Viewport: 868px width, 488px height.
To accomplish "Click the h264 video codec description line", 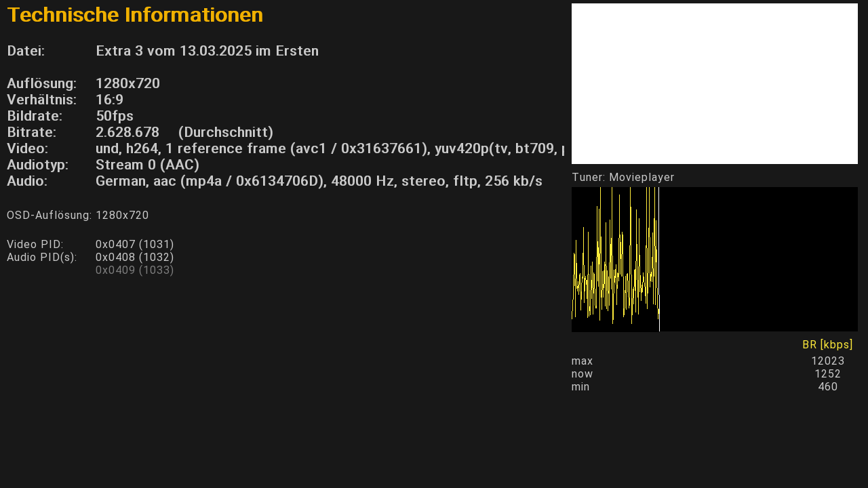I will click(x=330, y=148).
